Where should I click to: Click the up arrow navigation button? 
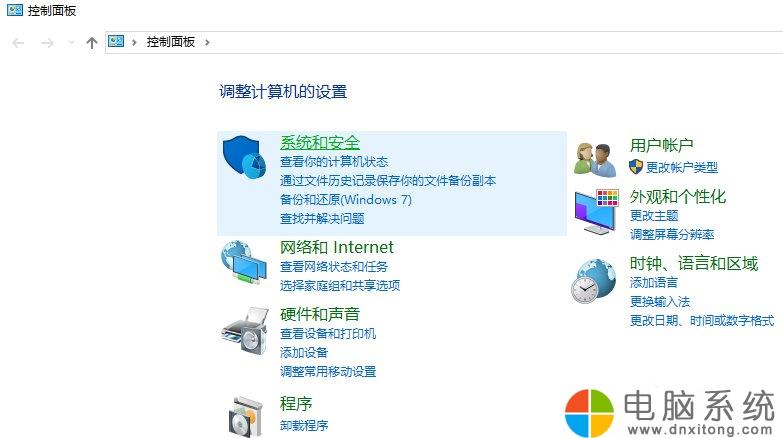tap(91, 42)
